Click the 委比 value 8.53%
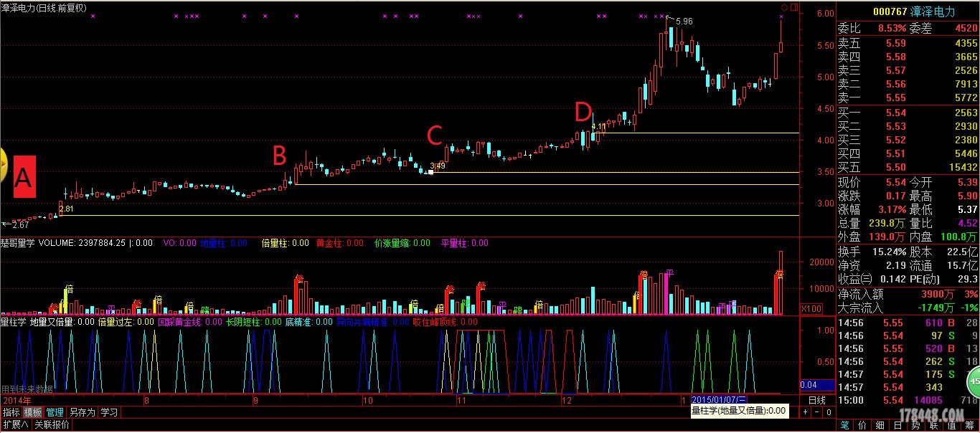This screenshot has width=980, height=433. (x=892, y=29)
